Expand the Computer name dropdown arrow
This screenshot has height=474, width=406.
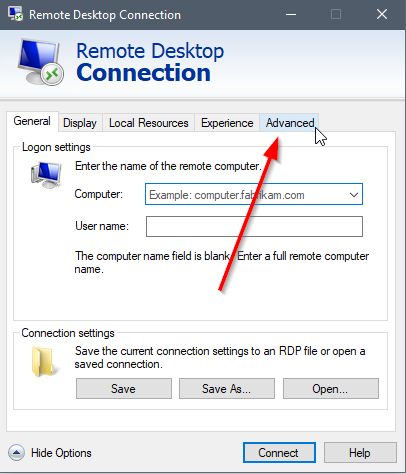[354, 194]
